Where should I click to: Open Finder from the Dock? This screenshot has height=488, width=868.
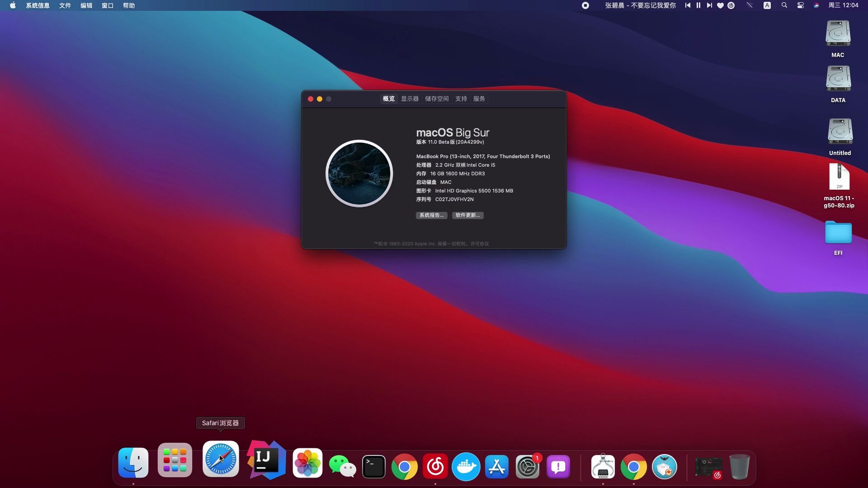[x=133, y=462]
